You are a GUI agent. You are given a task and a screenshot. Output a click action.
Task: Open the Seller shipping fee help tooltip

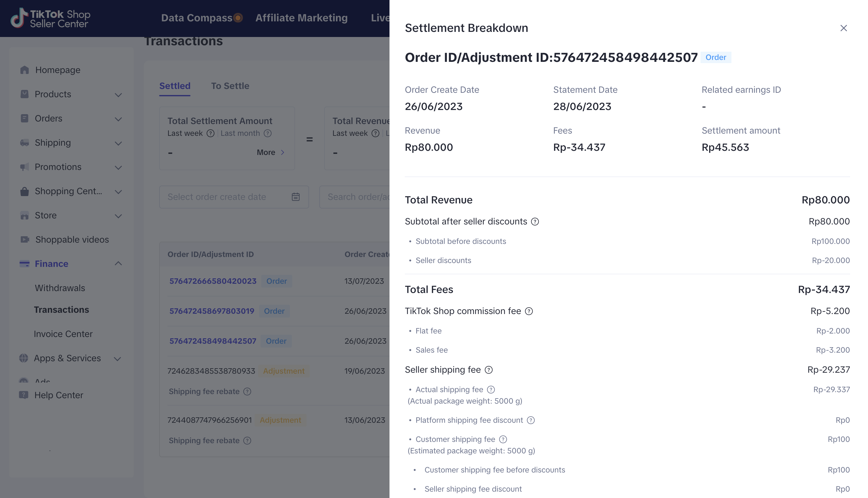(489, 370)
